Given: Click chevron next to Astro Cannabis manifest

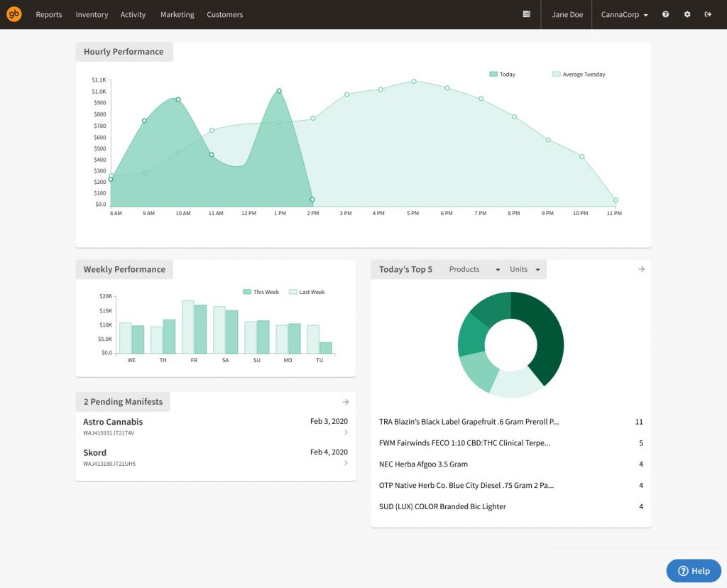Looking at the screenshot, I should [x=346, y=432].
